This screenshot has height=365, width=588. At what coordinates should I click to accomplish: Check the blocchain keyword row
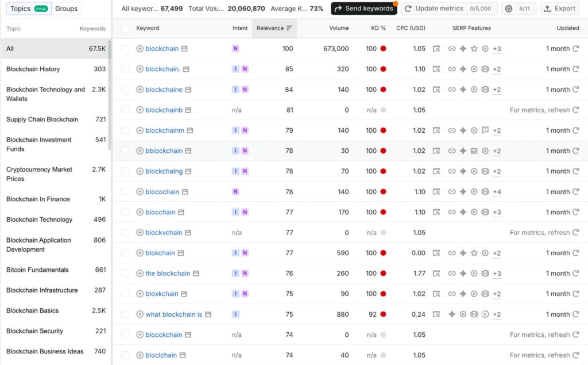pos(125,212)
